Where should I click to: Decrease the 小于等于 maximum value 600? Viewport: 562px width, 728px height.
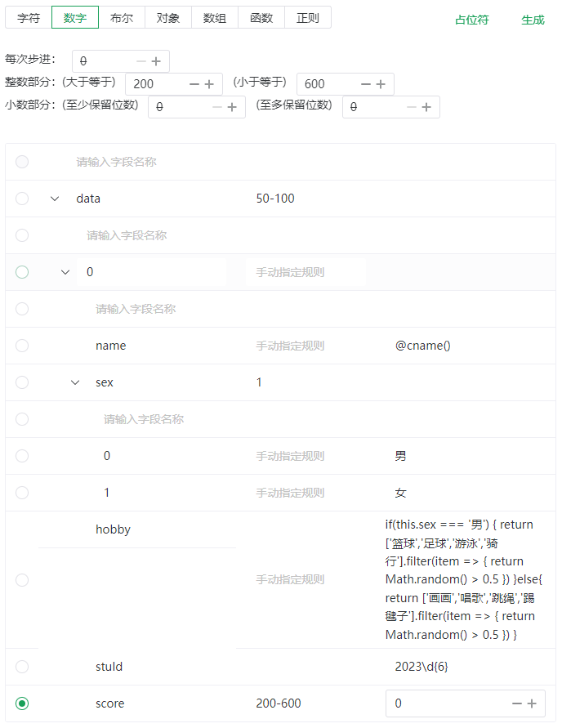pyautogui.click(x=366, y=84)
